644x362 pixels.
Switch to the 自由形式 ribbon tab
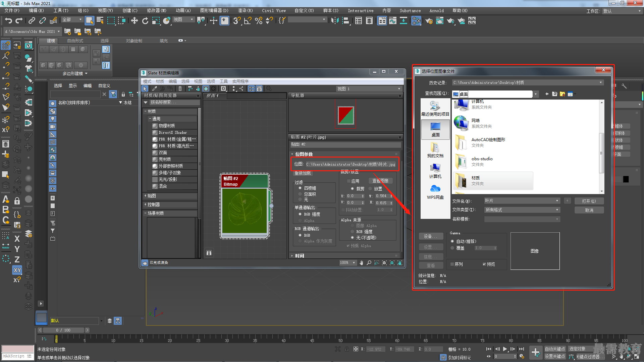[x=75, y=41]
